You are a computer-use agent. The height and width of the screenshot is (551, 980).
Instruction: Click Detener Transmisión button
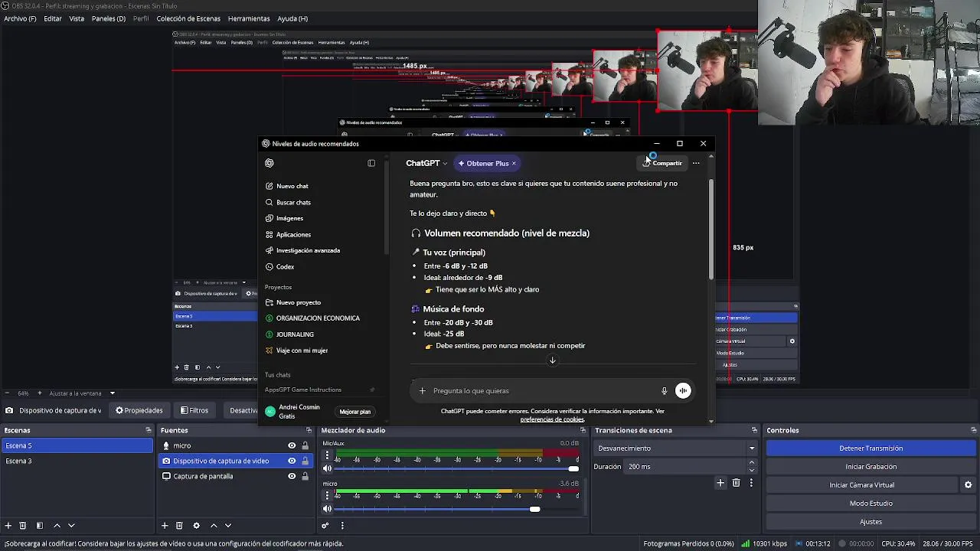(871, 448)
